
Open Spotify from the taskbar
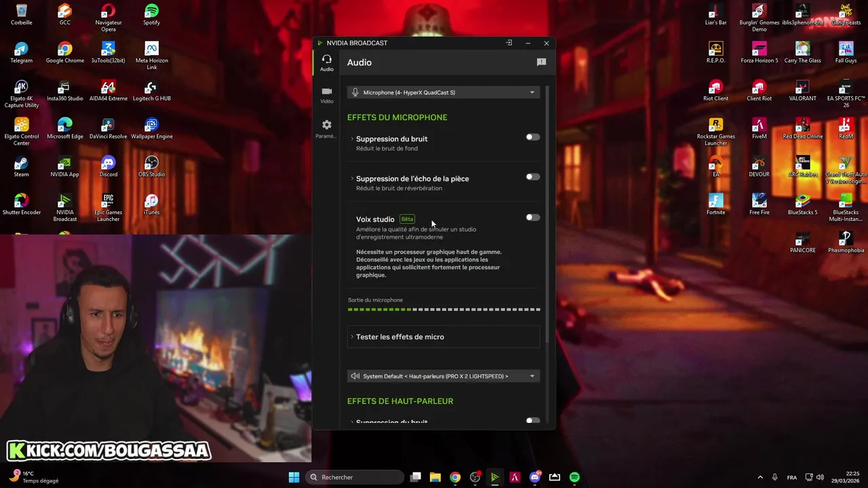coord(574,477)
